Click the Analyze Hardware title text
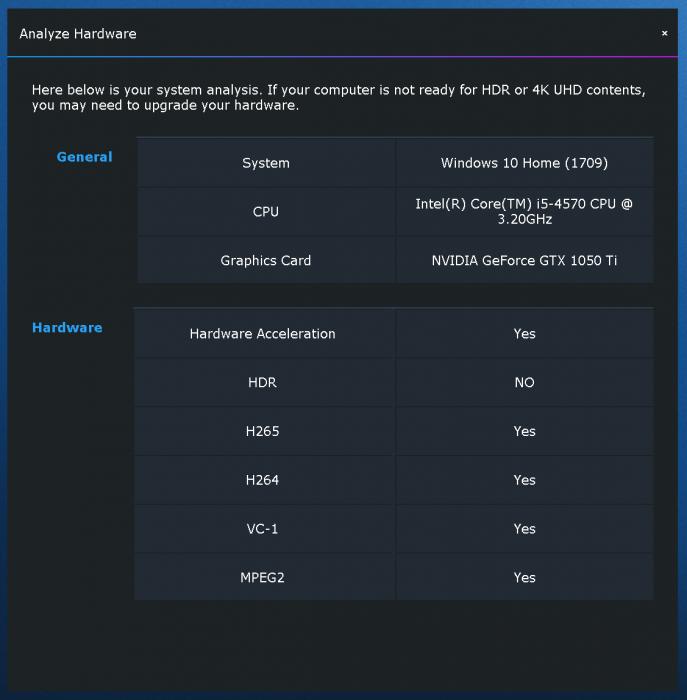This screenshot has height=700, width=687. coord(78,34)
